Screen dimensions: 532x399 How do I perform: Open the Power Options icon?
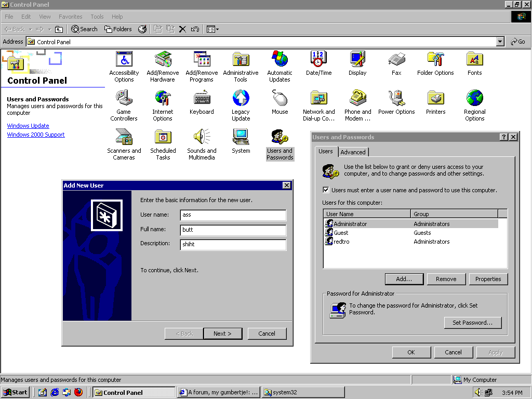396,99
